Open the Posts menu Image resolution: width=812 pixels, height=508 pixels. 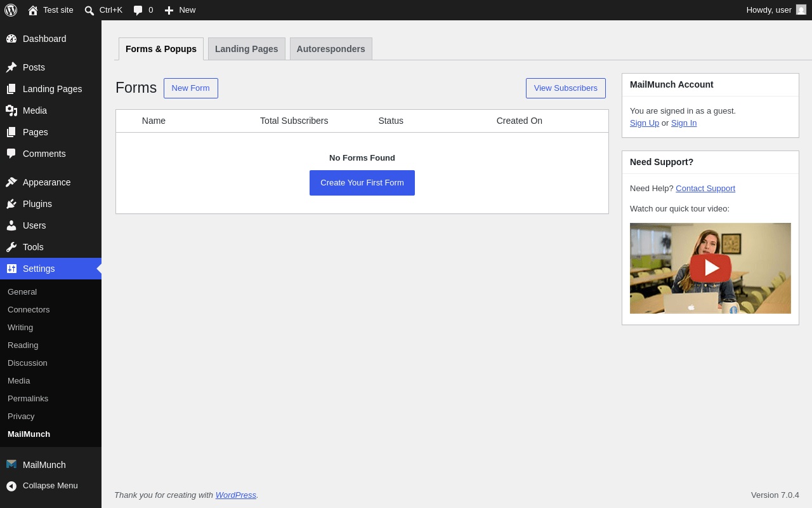click(x=51, y=67)
